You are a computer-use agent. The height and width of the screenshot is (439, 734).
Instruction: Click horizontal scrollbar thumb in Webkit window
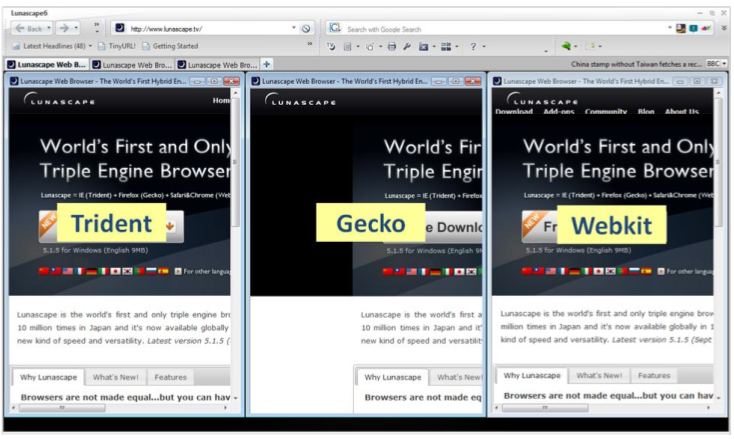tap(545, 408)
